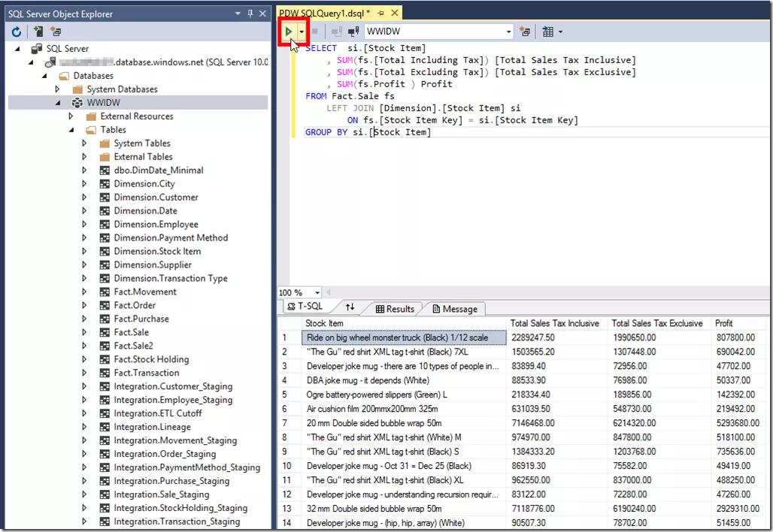
Task: Select Integration.Sale_Staging table
Action: pyautogui.click(x=161, y=494)
